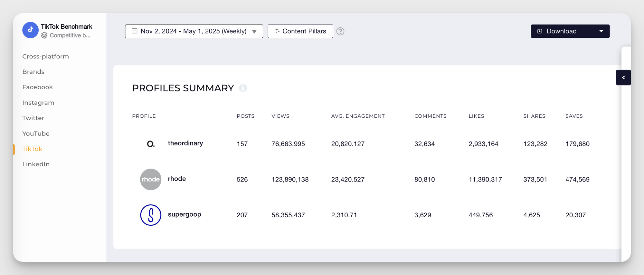The height and width of the screenshot is (275, 644).
Task: Click the rhode profile name
Action: click(x=177, y=179)
